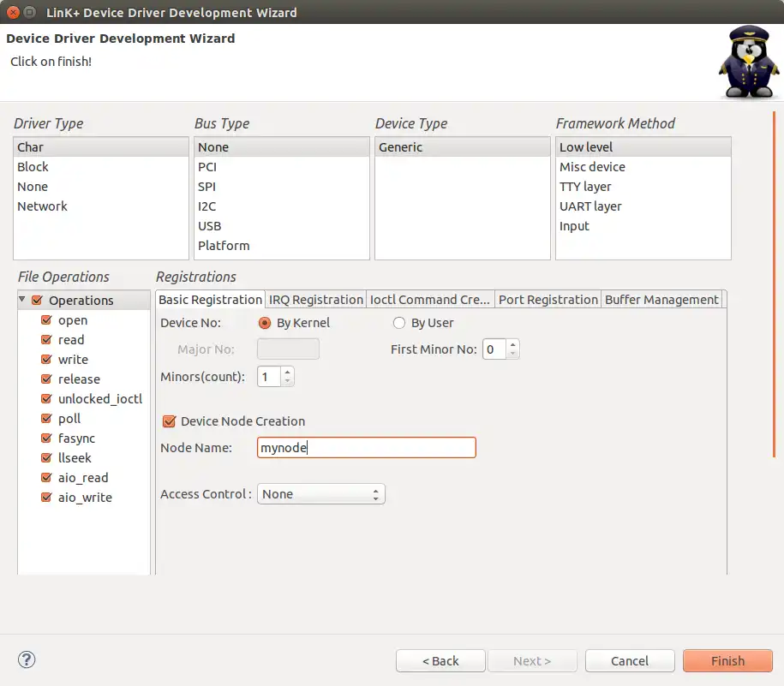This screenshot has width=784, height=686.
Task: Select None in Driver Type list
Action: tap(101, 187)
